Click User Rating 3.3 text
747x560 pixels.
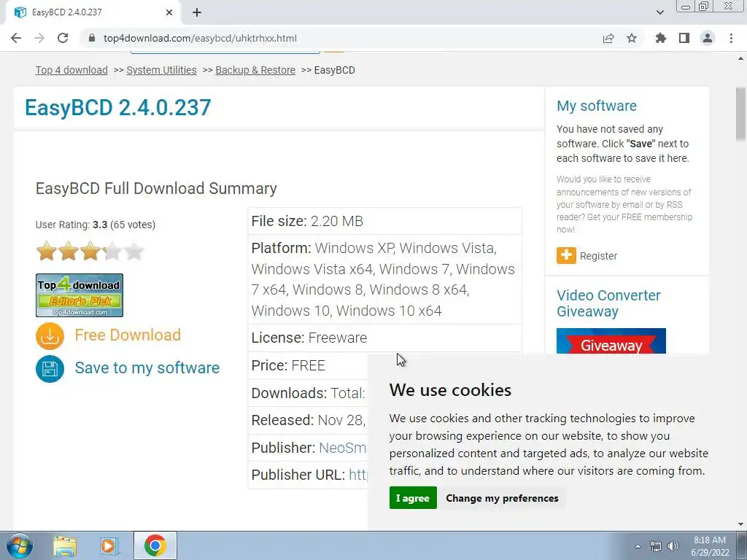pos(96,225)
